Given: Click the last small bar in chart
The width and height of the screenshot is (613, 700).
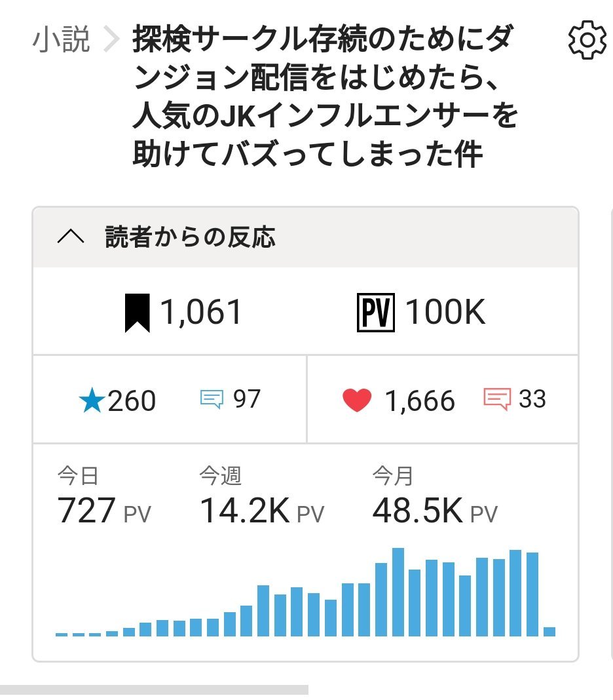Looking at the screenshot, I should (549, 631).
